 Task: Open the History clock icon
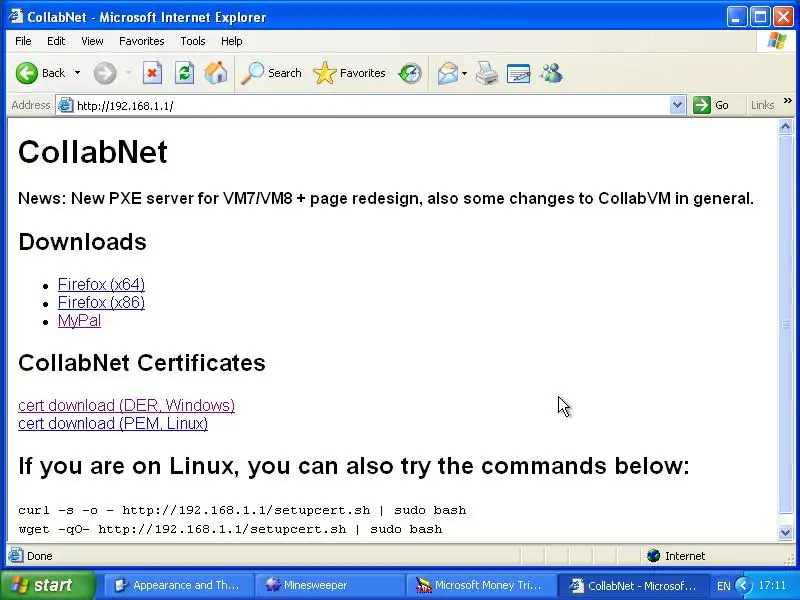410,73
